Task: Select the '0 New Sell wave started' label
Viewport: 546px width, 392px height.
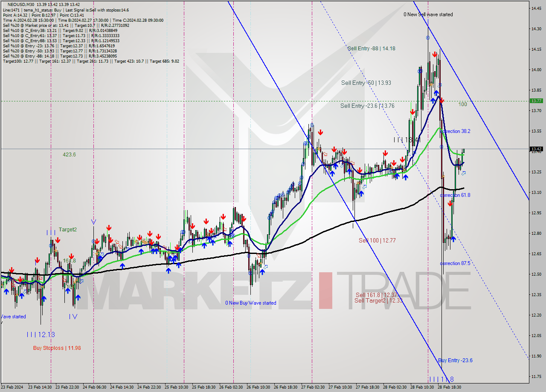Action: 428,14
